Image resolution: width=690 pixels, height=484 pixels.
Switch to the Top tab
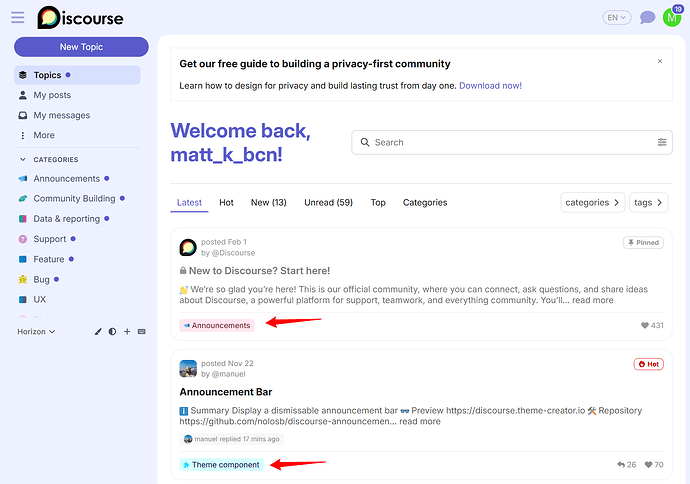[378, 202]
